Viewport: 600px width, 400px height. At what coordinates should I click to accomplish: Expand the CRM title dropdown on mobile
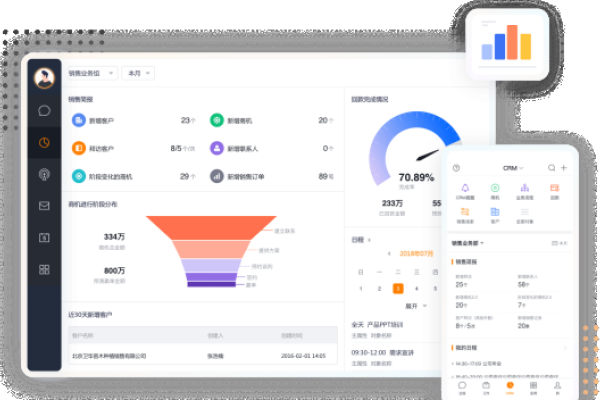point(513,168)
